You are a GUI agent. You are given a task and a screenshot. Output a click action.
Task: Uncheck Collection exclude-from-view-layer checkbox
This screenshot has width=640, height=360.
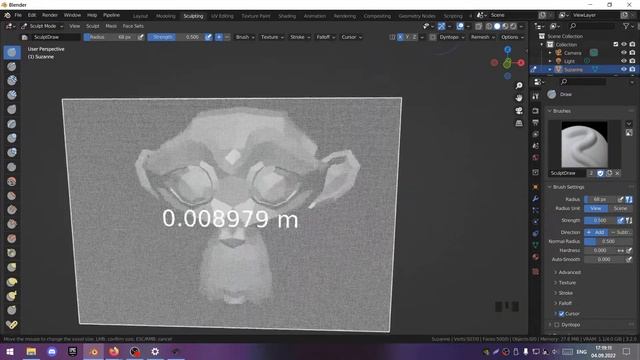pyautogui.click(x=616, y=44)
